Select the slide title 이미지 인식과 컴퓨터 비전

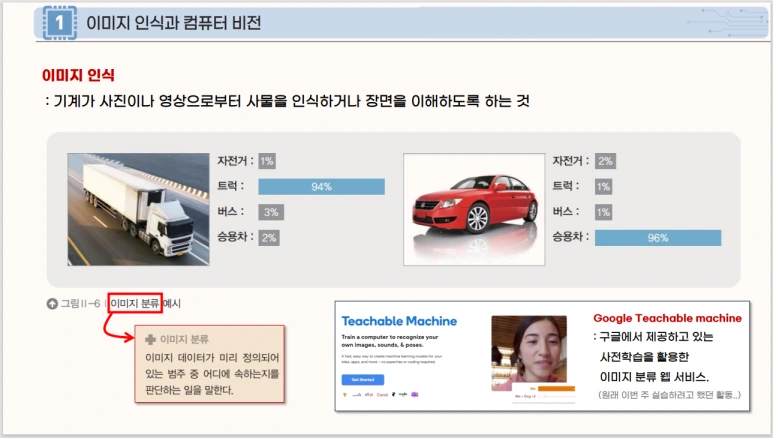pos(174,23)
